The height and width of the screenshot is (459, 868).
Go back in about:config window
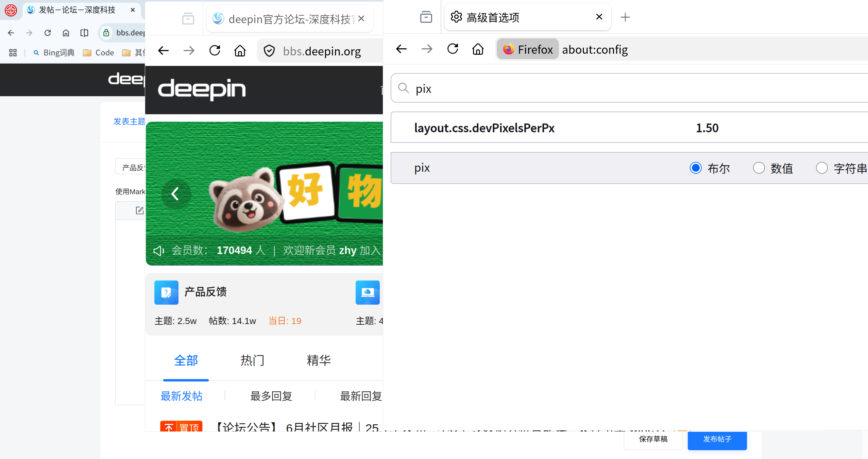coord(402,49)
